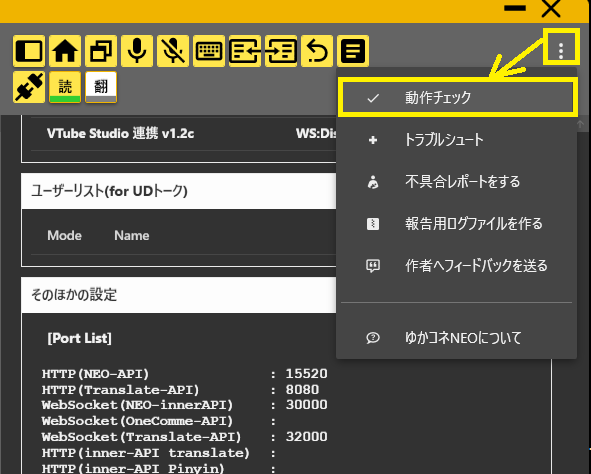
Task: Turn on the microphone icon
Action: coord(137,51)
